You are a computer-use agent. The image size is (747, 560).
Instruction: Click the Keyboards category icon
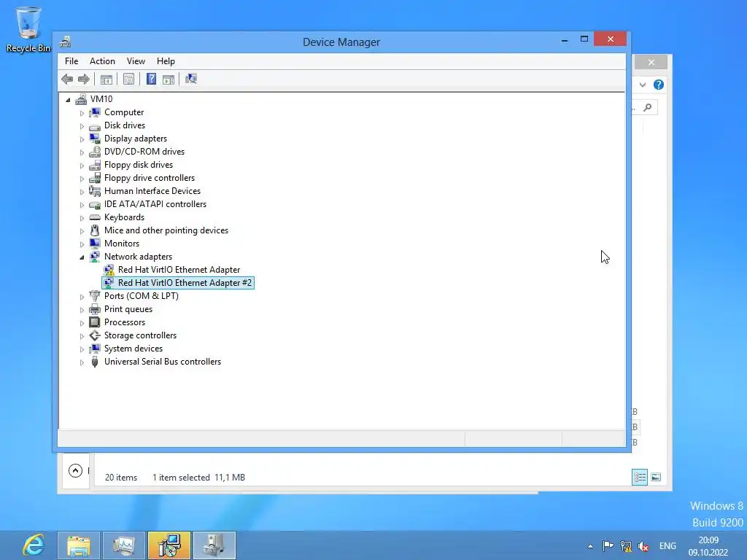[95, 217]
